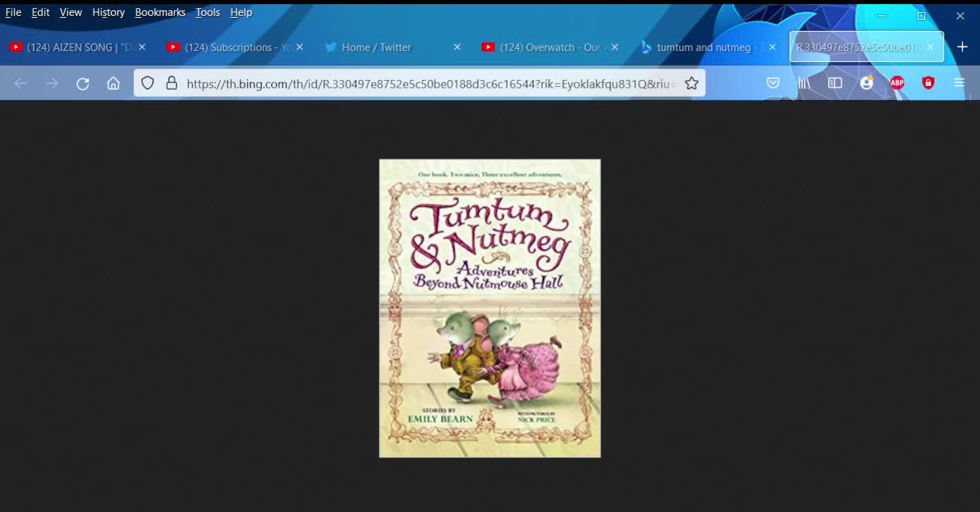Open the Firefox account menu

pos(866,83)
